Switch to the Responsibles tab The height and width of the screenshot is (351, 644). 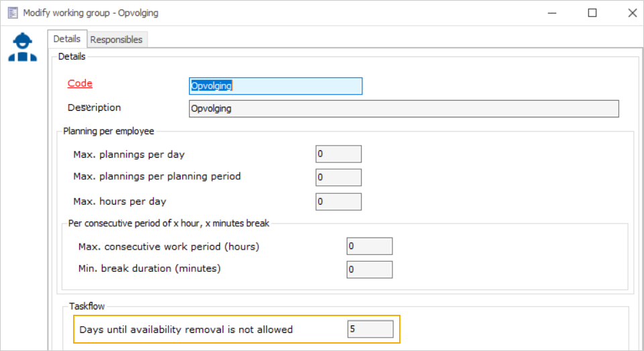click(116, 40)
